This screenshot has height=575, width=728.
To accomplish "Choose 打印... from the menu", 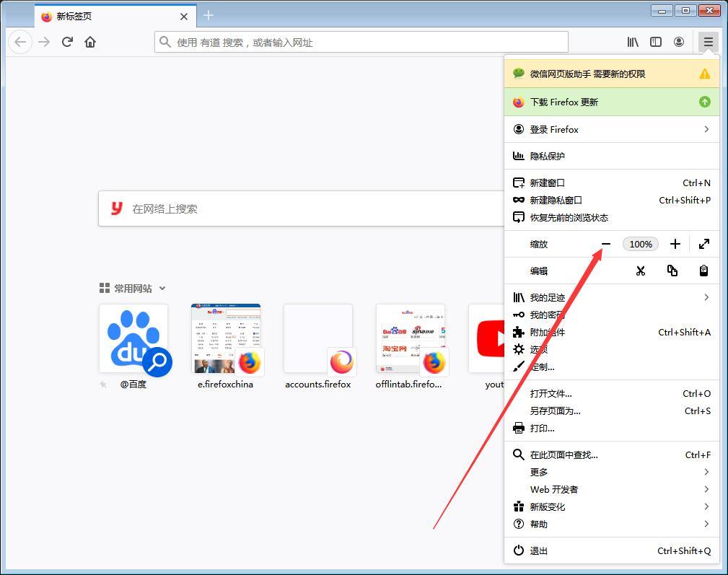I will [x=611, y=429].
